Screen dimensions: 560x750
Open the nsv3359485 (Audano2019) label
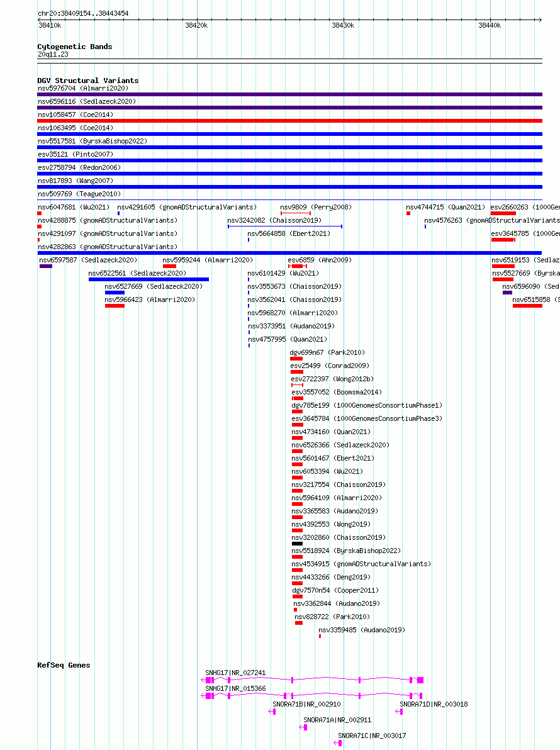362,630
